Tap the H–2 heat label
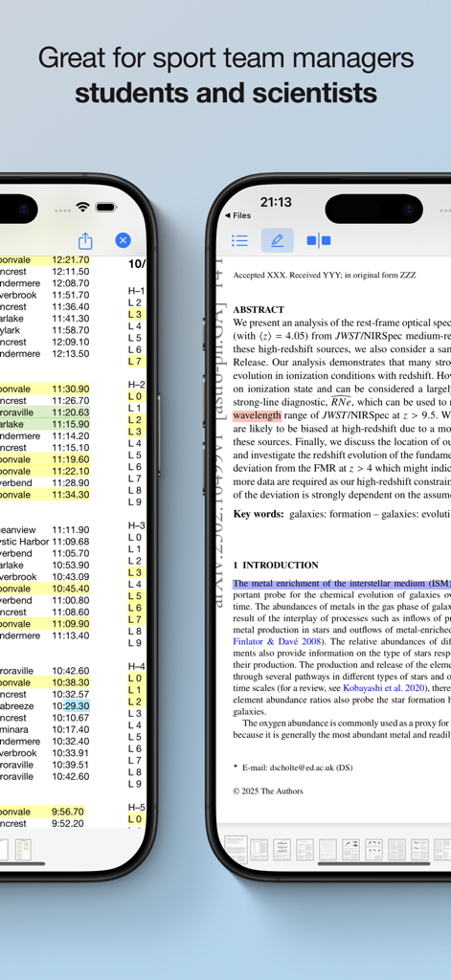Screen dimensions: 451x980 136,385
